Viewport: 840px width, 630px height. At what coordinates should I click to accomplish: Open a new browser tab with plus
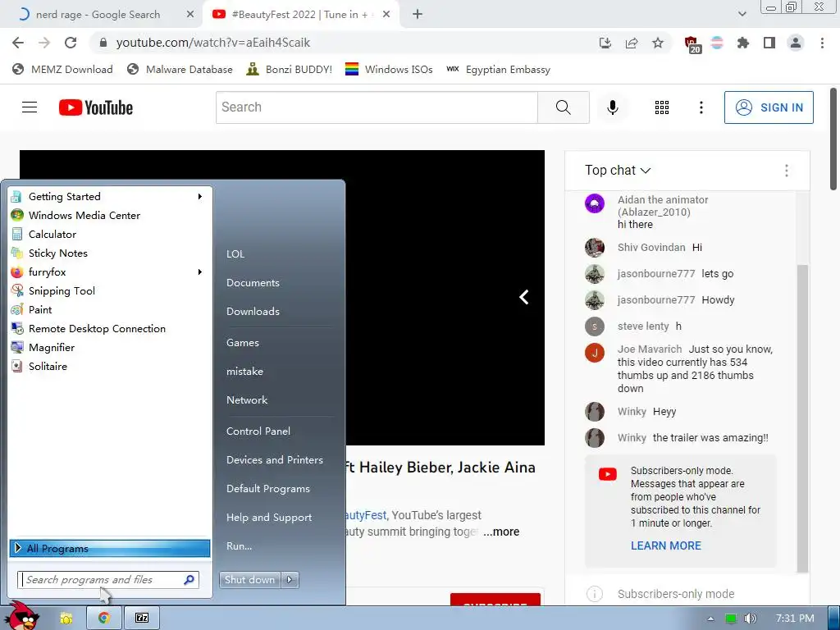click(418, 15)
